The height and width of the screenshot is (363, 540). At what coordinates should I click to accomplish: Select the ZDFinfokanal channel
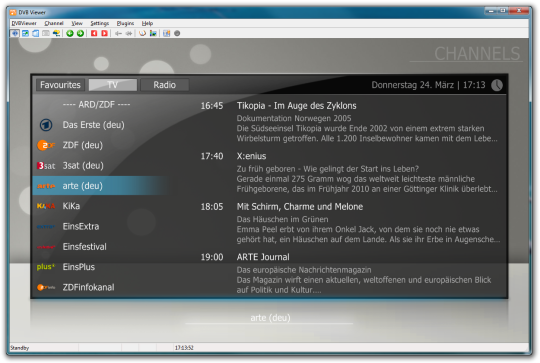pyautogui.click(x=89, y=287)
